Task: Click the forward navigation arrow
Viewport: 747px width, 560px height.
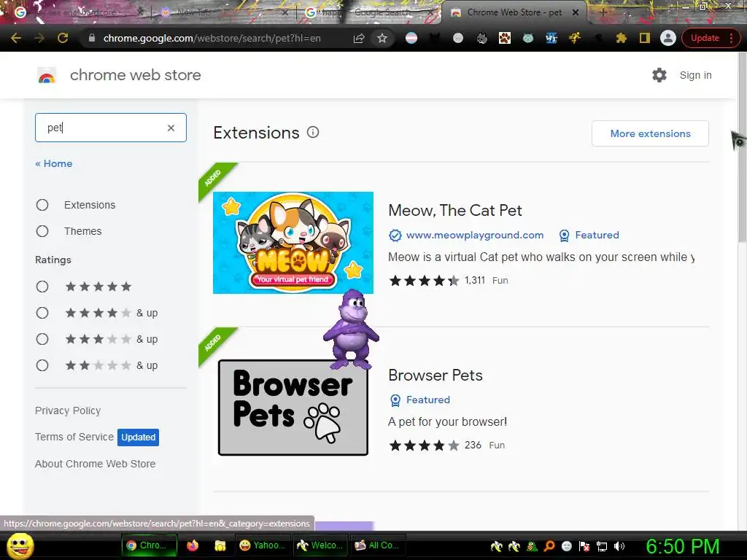Action: (39, 38)
